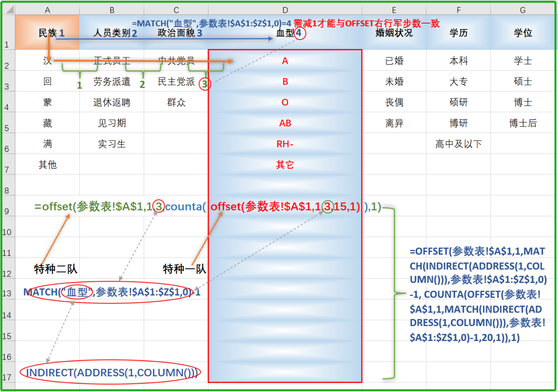Viewport: 558px width, 392px height.
Task: Click the 婚姻状况 header cell
Action: pyautogui.click(x=394, y=33)
